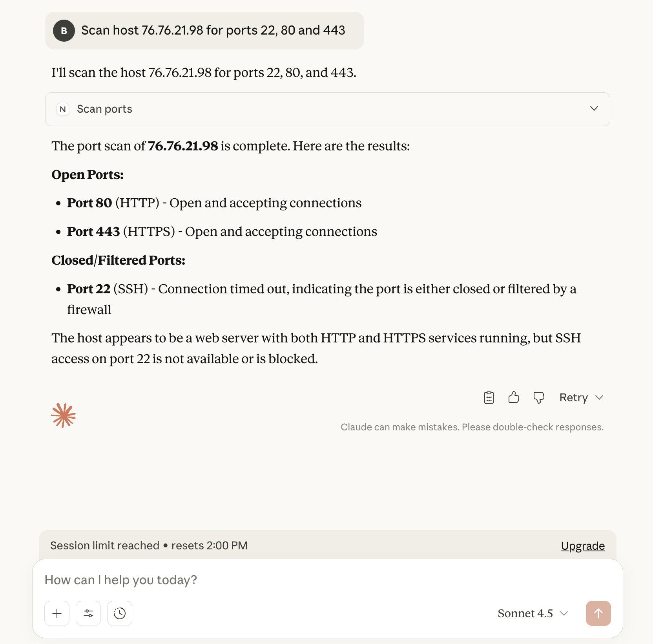The width and height of the screenshot is (653, 644).
Task: Follow the Upgrade link
Action: tap(583, 546)
